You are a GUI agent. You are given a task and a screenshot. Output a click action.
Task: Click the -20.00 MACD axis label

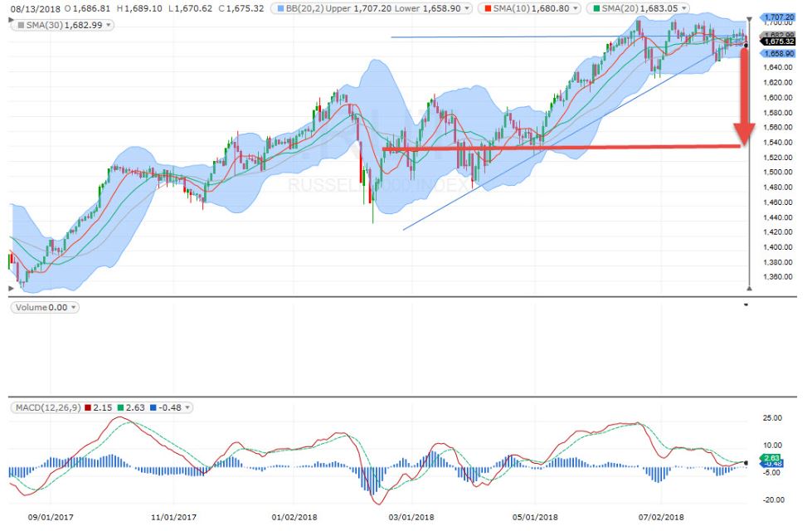[773, 500]
